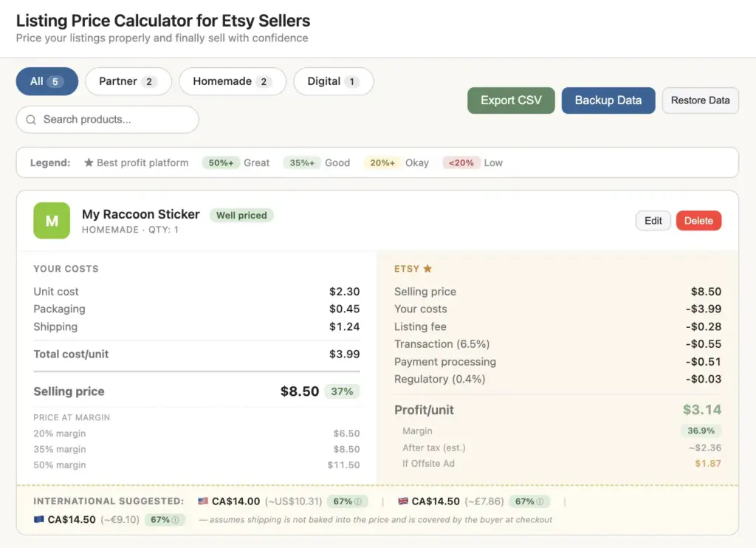
Task: Click the Restore Data button
Action: coord(700,100)
